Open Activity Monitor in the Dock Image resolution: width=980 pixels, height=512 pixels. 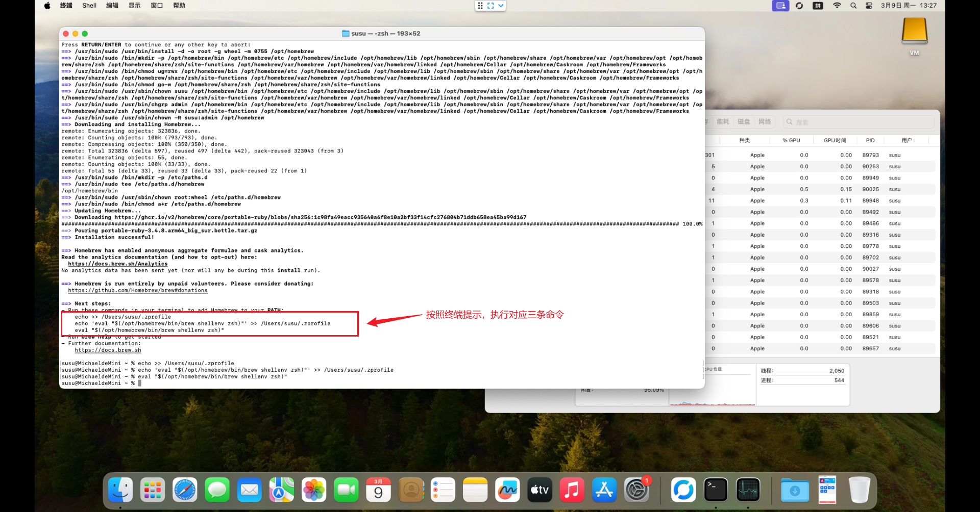[748, 490]
